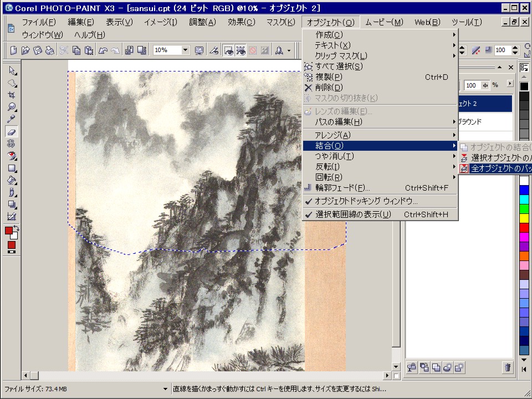Expand the アレンジ(A) submenu
The height and width of the screenshot is (399, 532).
point(380,135)
